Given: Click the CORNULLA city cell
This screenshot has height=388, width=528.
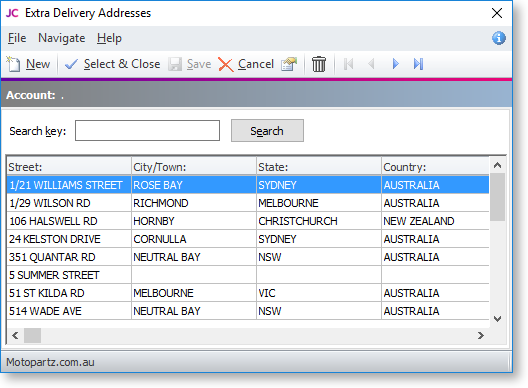Looking at the screenshot, I should 194,239.
